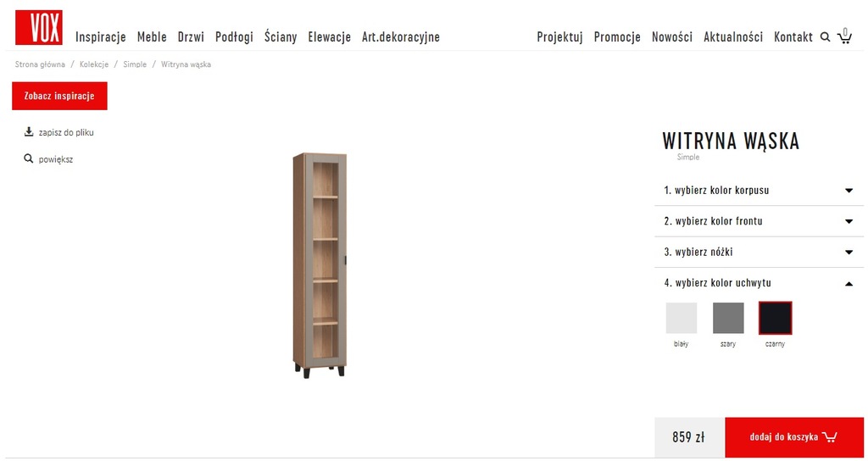
Task: Select the czarny handle color swatch
Action: pos(776,318)
